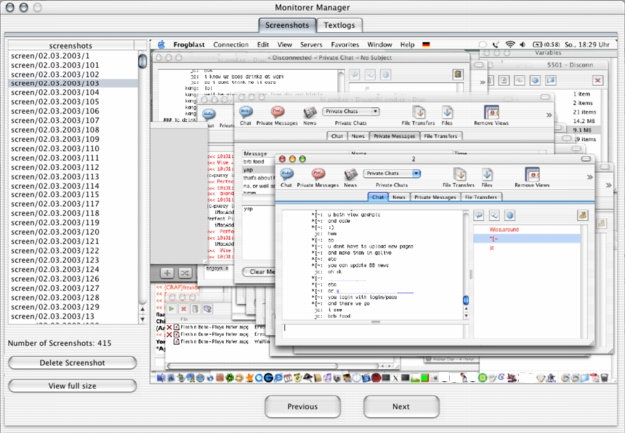The height and width of the screenshot is (433, 625).
Task: Select the Screenshots tab
Action: (287, 25)
